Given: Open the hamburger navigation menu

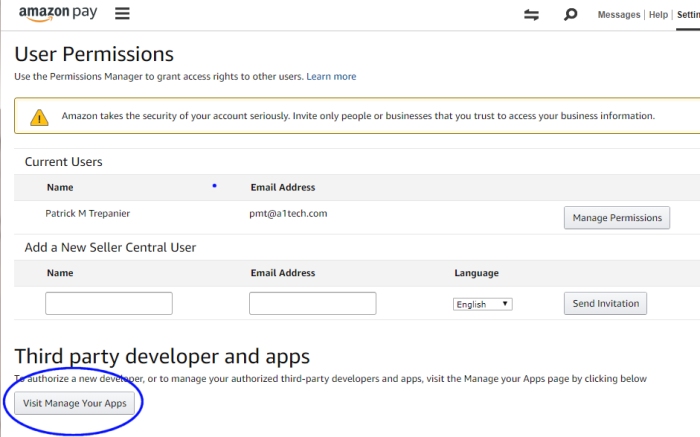Looking at the screenshot, I should click(x=122, y=13).
